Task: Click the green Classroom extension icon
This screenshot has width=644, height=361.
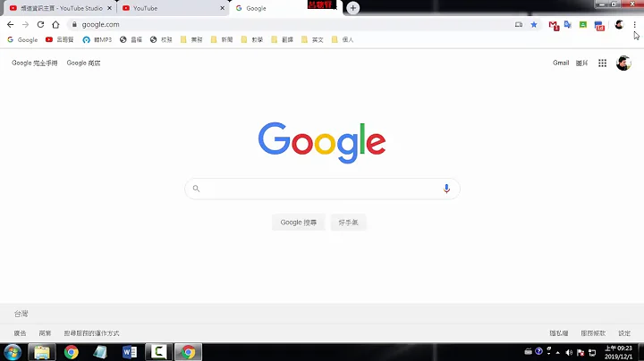Action: [583, 25]
